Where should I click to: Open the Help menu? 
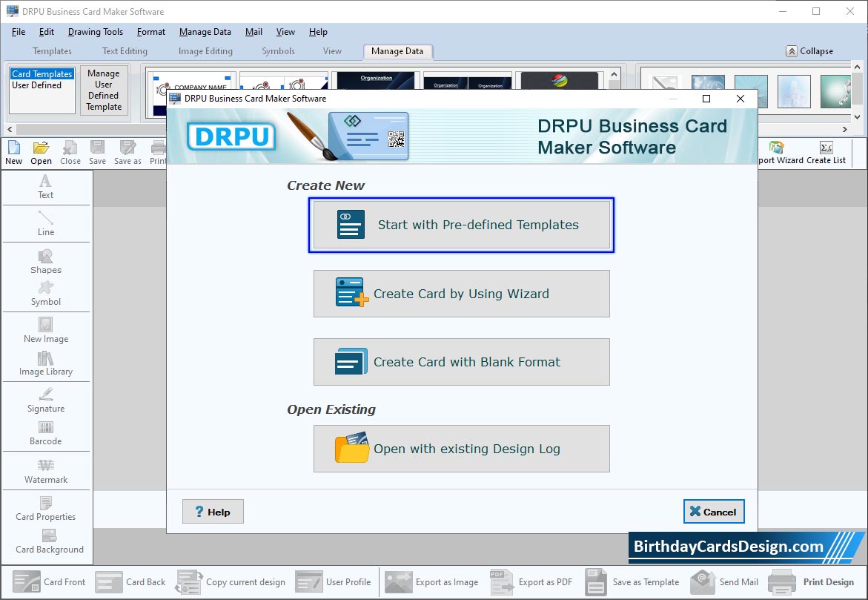click(318, 32)
